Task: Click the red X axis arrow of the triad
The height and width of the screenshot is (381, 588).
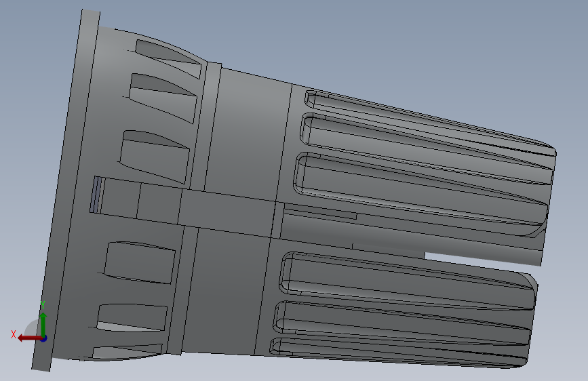Action: (29, 338)
